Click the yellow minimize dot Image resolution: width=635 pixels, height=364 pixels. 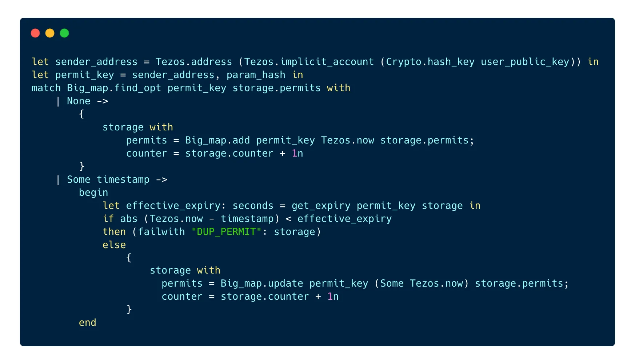coord(50,33)
